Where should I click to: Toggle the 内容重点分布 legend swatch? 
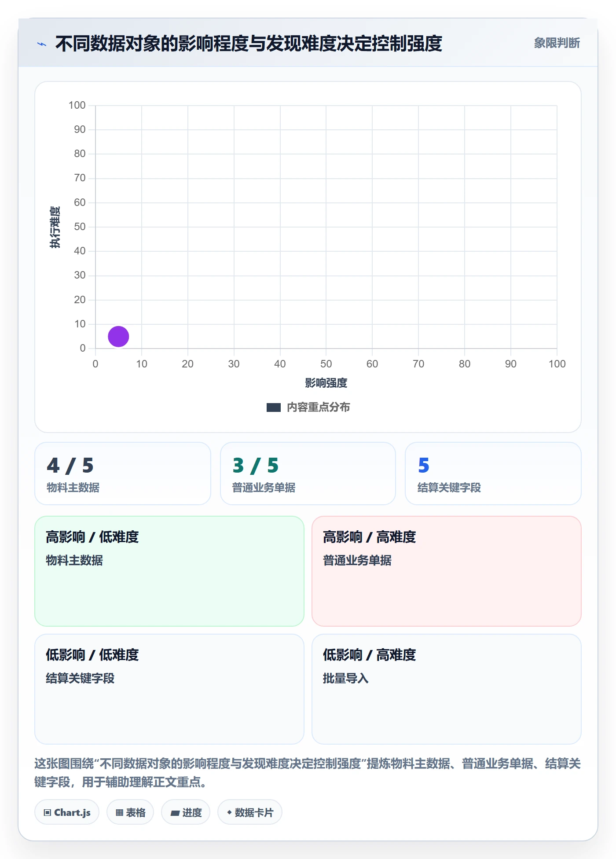273,407
